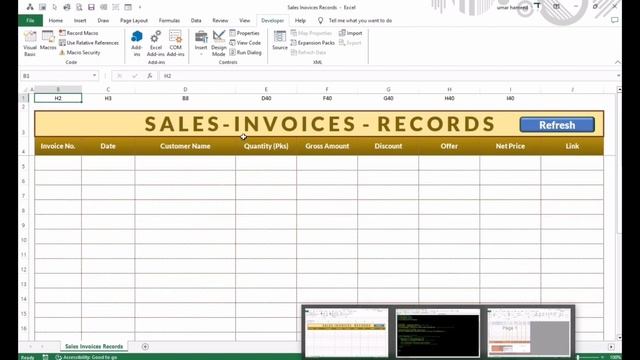Open control Properties
Image resolution: width=640 pixels, height=360 pixels.
point(244,33)
